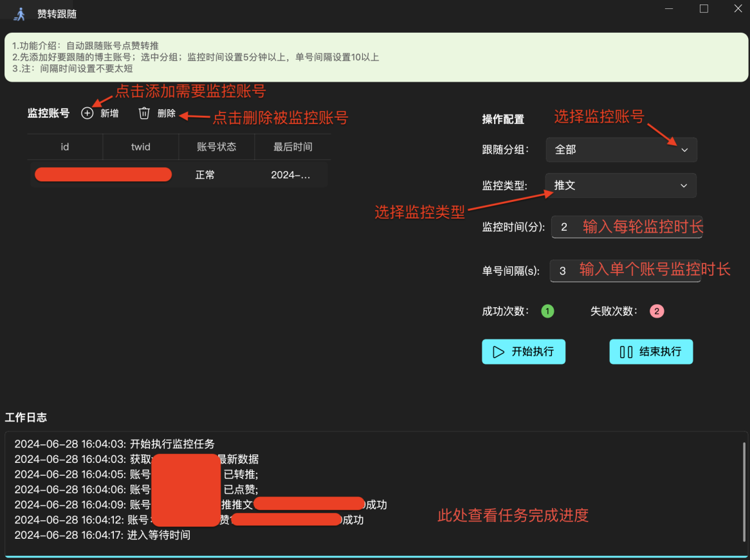Viewport: 750px width, 560px height.
Task: Click the pink failure count badge
Action: (x=656, y=311)
